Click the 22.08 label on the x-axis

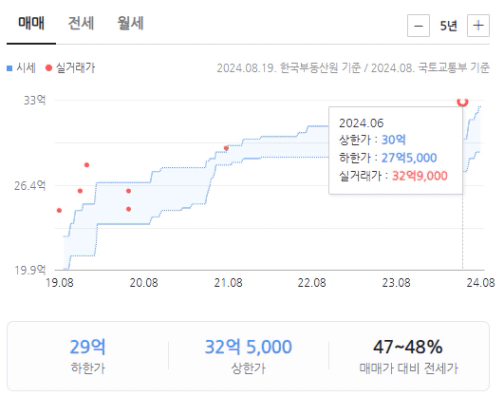click(312, 283)
